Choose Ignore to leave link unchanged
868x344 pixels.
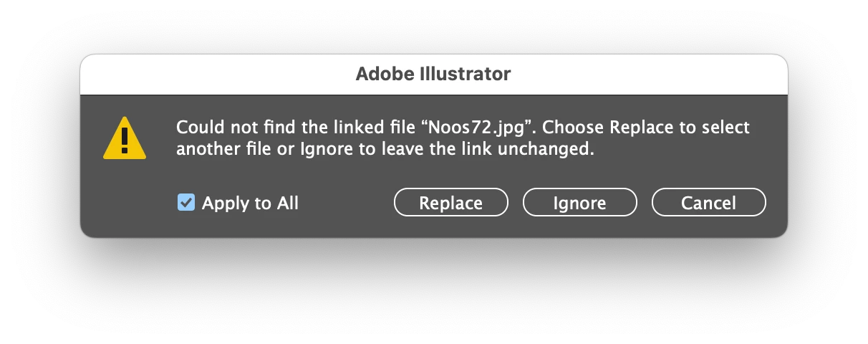(x=580, y=203)
